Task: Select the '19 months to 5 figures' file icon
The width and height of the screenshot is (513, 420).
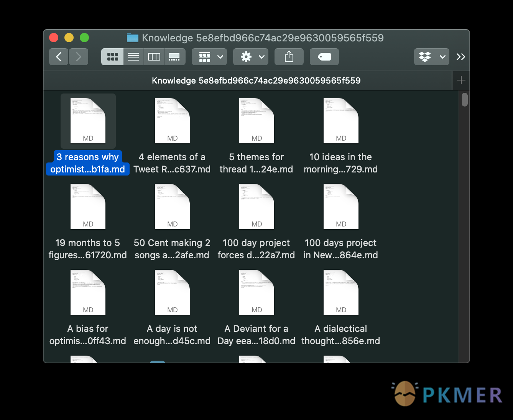Action: [88, 207]
